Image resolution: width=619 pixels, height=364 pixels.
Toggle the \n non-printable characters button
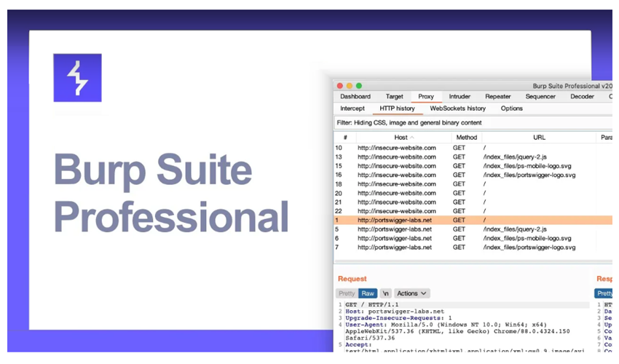pos(385,293)
